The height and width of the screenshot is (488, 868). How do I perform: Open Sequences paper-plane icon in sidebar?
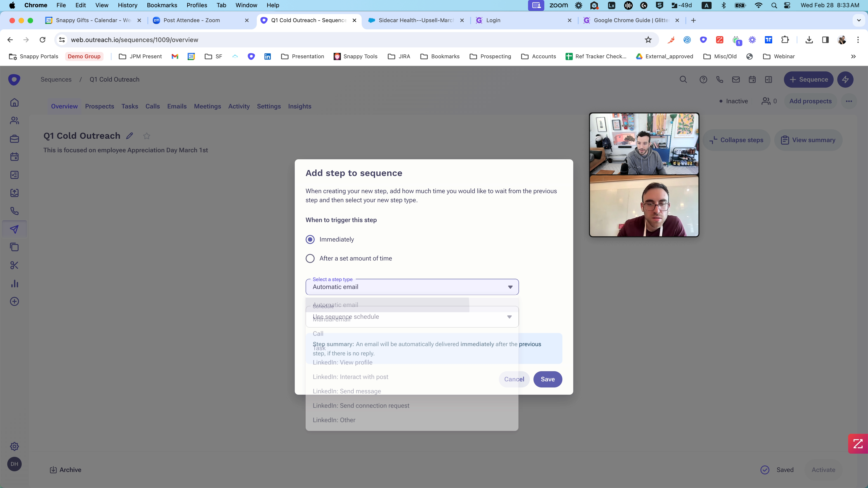pos(14,229)
